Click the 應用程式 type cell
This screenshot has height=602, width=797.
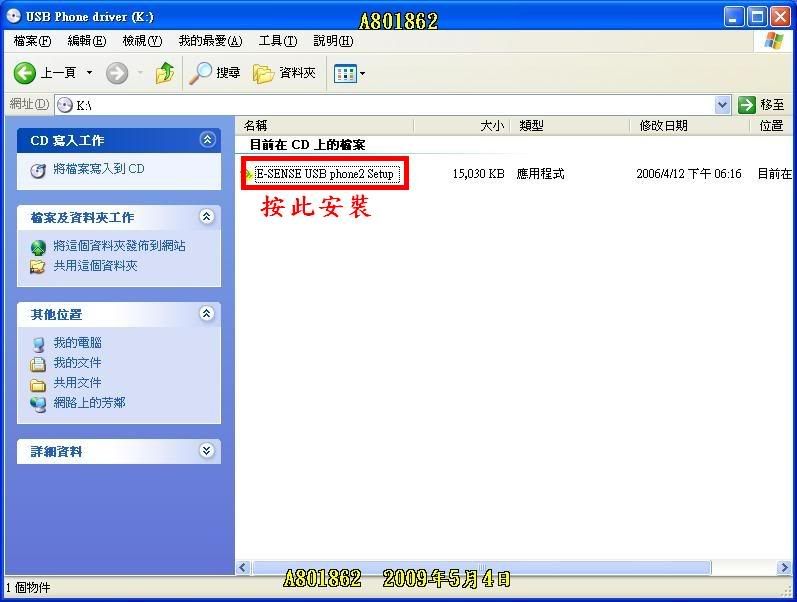tap(540, 174)
